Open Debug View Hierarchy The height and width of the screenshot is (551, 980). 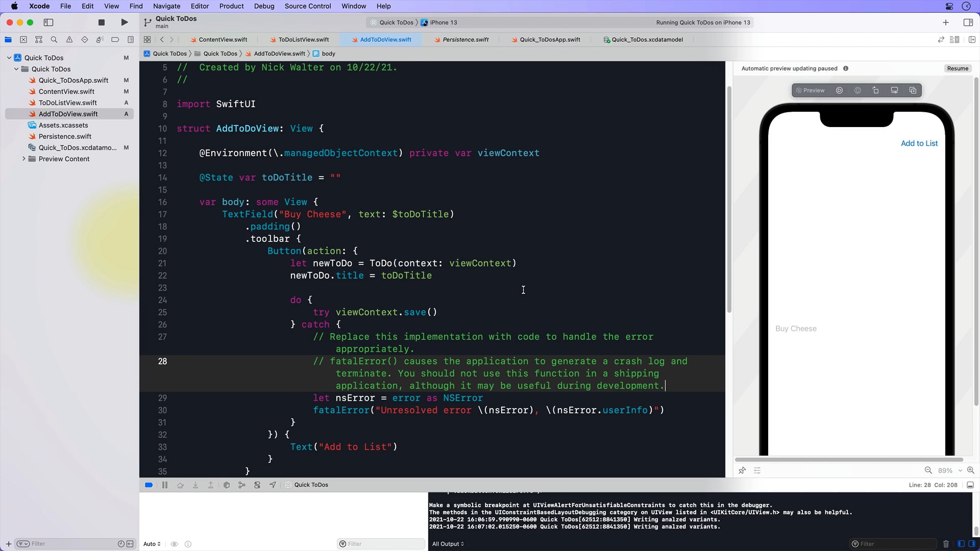pyautogui.click(x=226, y=485)
